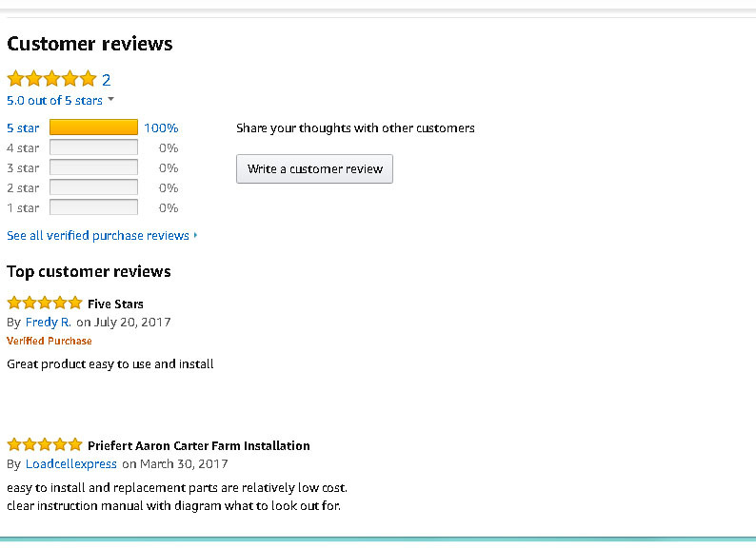Screen dimensions: 756x549
Task: Open the Five Stars review title
Action: [x=115, y=304]
